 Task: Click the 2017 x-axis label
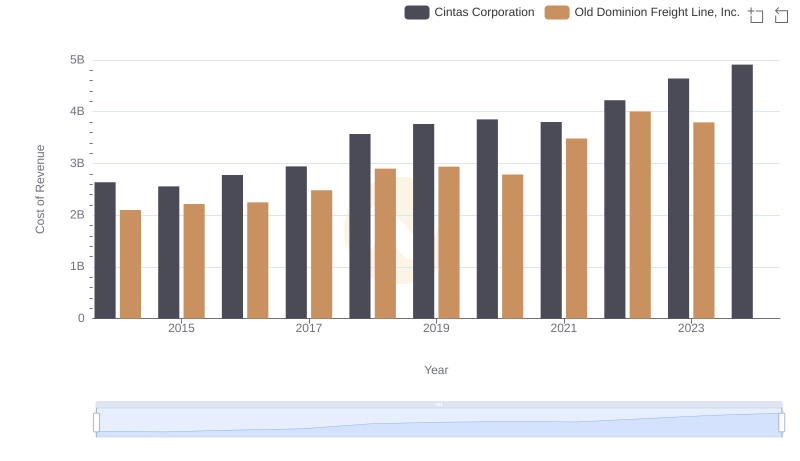point(309,328)
